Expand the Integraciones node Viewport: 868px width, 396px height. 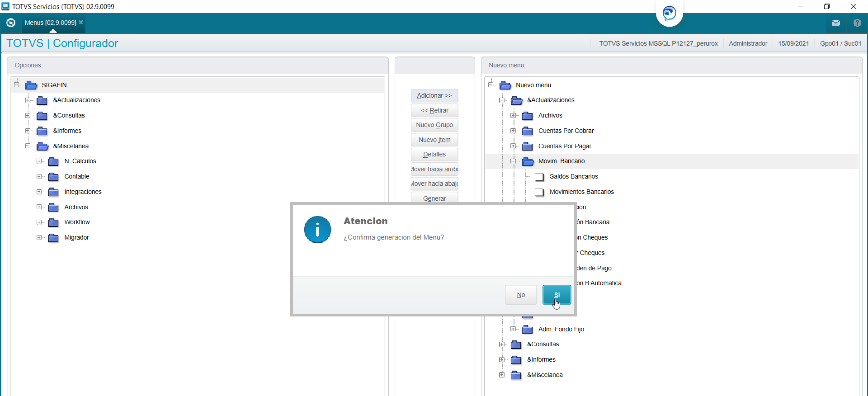(39, 192)
